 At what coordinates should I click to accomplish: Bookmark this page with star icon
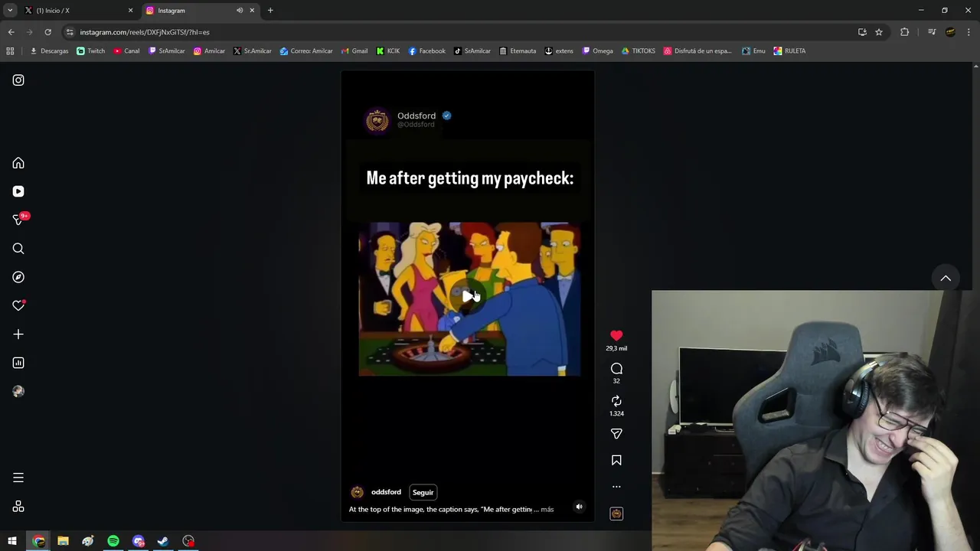coord(879,32)
